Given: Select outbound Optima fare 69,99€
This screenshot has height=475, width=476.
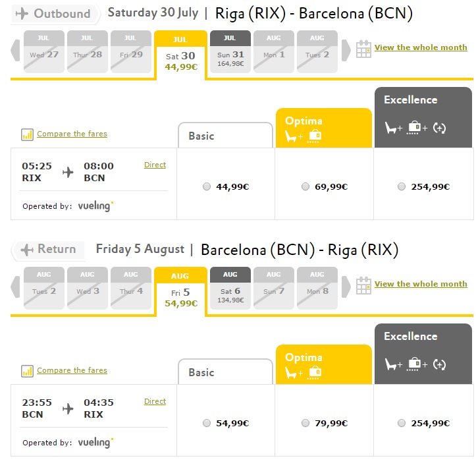Looking at the screenshot, I should [x=305, y=186].
